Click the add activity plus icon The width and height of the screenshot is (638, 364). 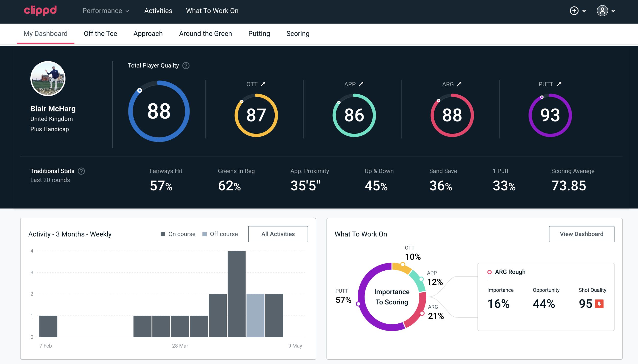coord(574,11)
